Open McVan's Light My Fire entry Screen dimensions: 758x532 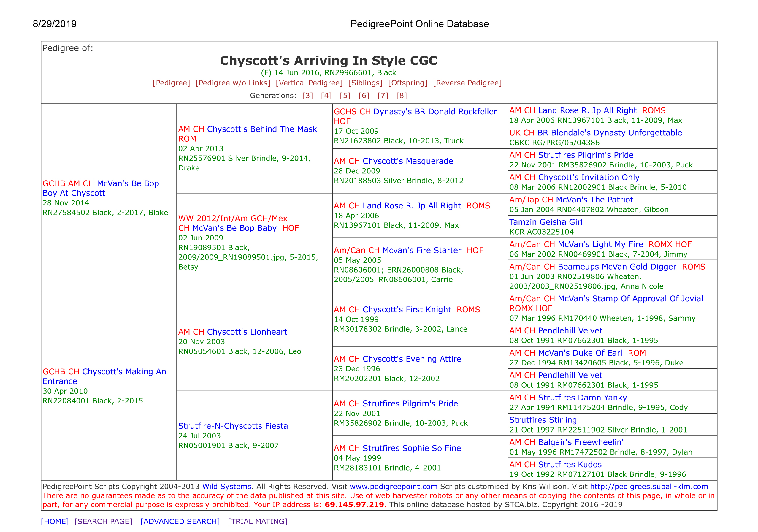(x=600, y=244)
